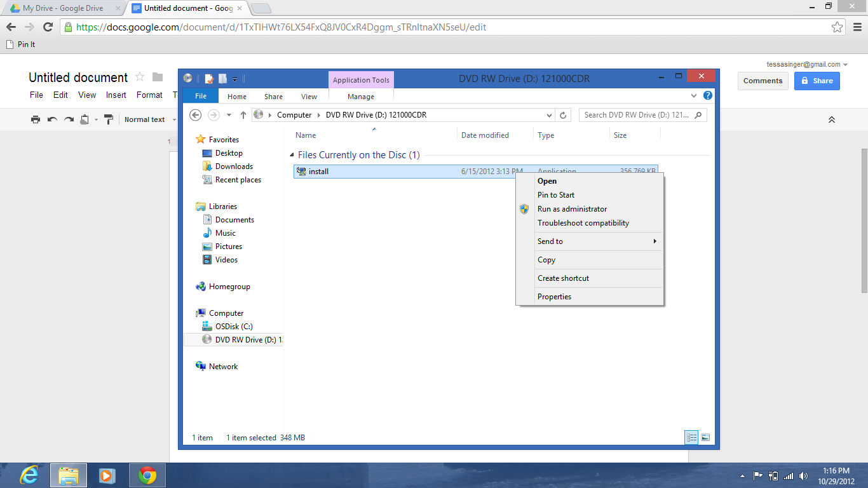Image resolution: width=868 pixels, height=488 pixels.
Task: Switch to large icons view in status bar
Action: coord(705,437)
